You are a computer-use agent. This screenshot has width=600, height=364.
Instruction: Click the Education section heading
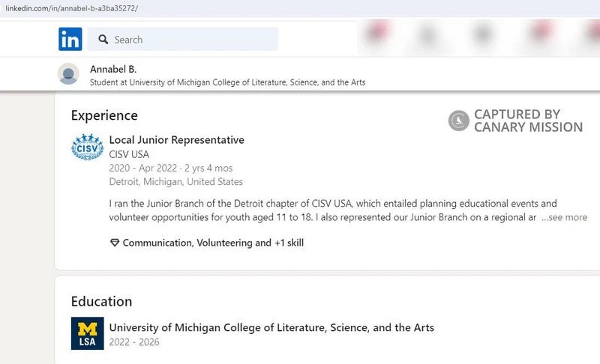pos(101,301)
